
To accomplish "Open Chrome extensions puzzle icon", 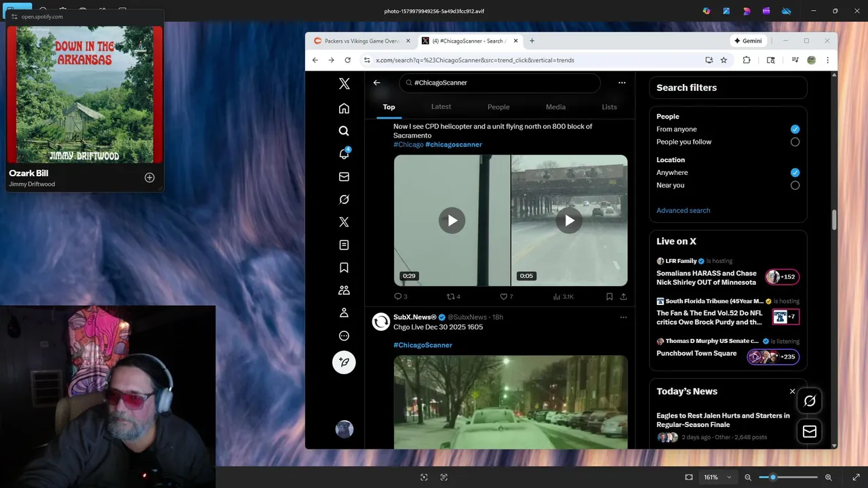I will 747,60.
